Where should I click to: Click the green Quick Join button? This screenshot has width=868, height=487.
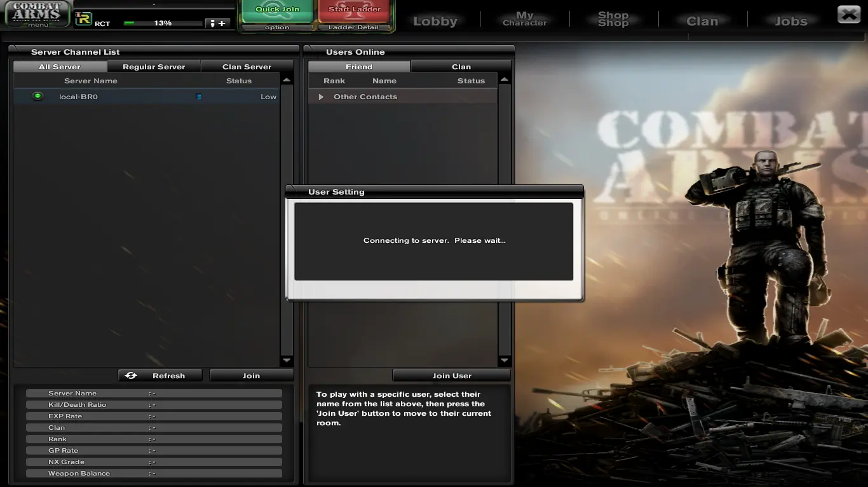point(277,10)
